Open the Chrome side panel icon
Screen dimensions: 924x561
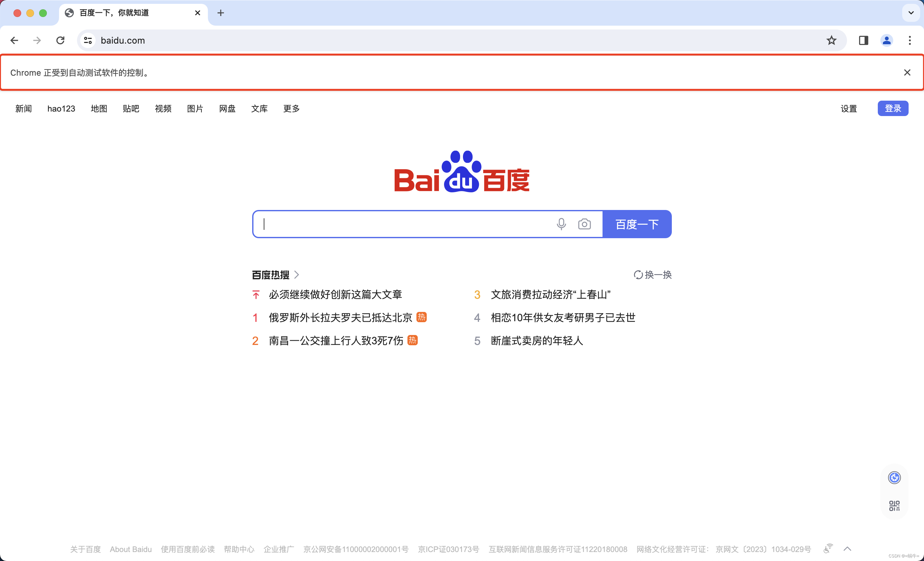[864, 40]
